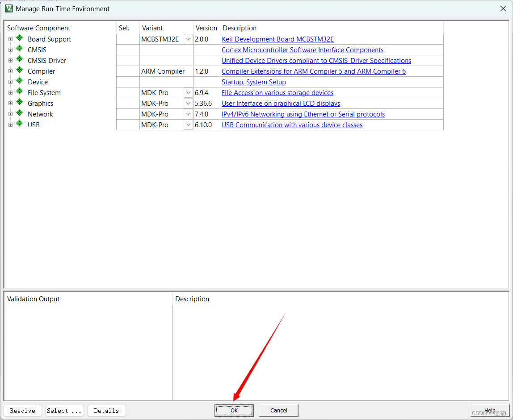Click the version cell 1.2.0
Viewport: 513px width, 420px height.
206,71
